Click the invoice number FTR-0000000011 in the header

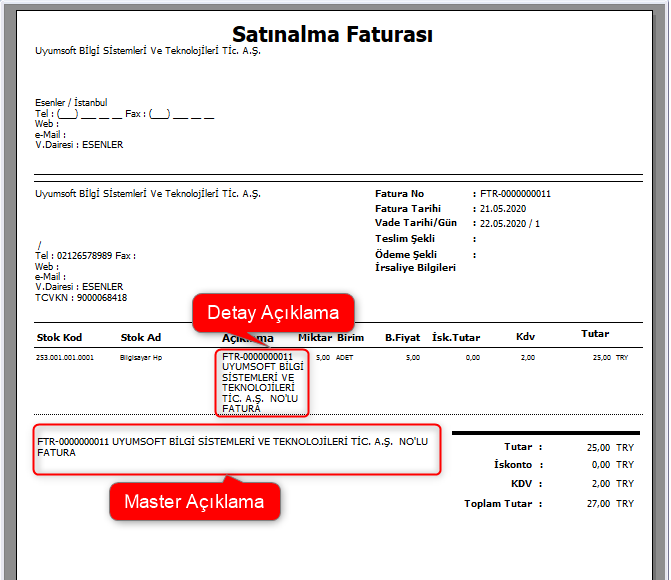tap(515, 194)
